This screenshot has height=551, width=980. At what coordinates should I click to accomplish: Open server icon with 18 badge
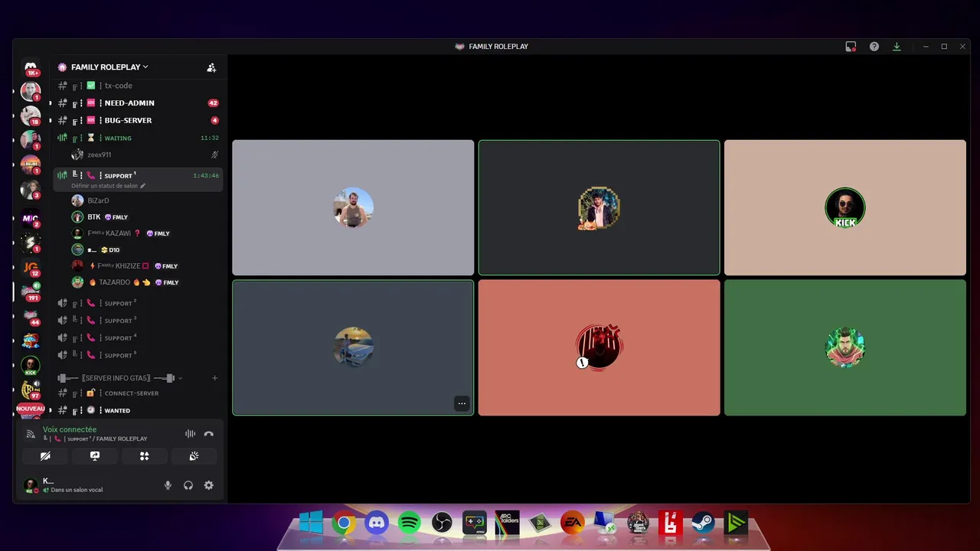tap(31, 116)
